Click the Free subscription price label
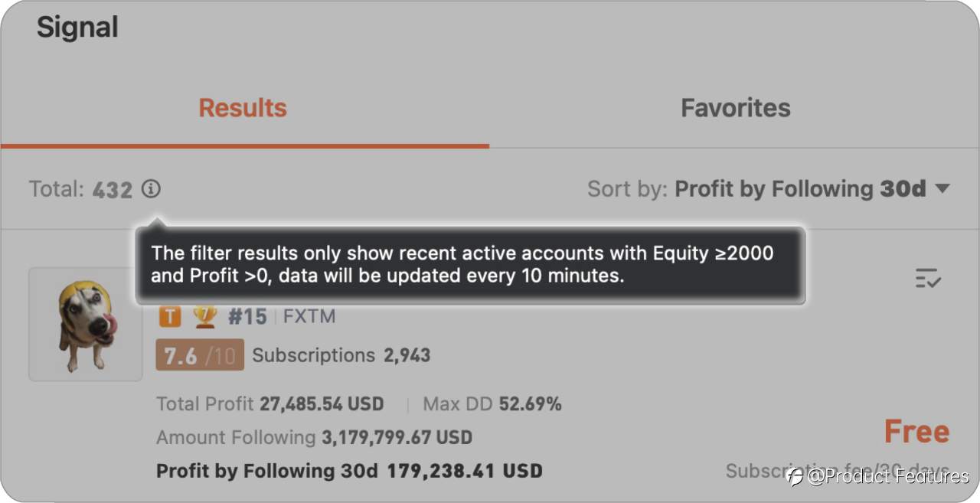This screenshot has width=980, height=503. pos(916,432)
